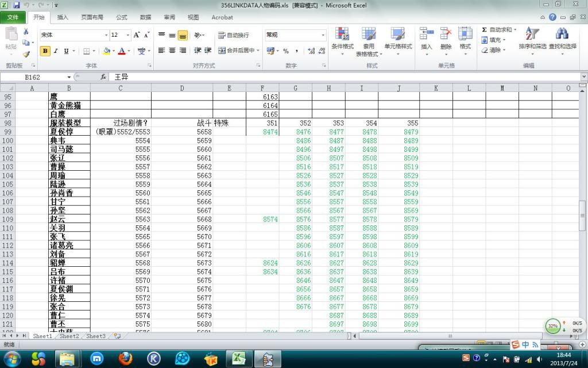This screenshot has height=368, width=588.
Task: Toggle Bold formatting off
Action: click(45, 51)
